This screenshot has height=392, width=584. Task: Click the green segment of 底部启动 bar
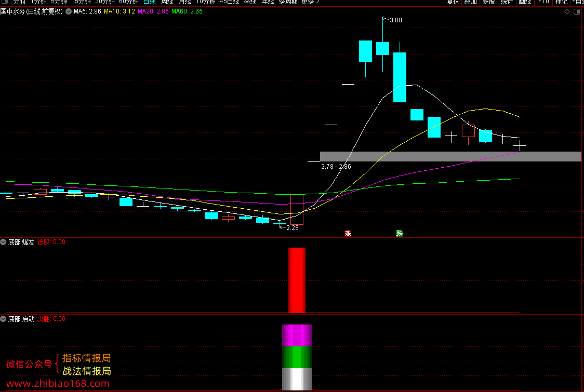(297, 357)
